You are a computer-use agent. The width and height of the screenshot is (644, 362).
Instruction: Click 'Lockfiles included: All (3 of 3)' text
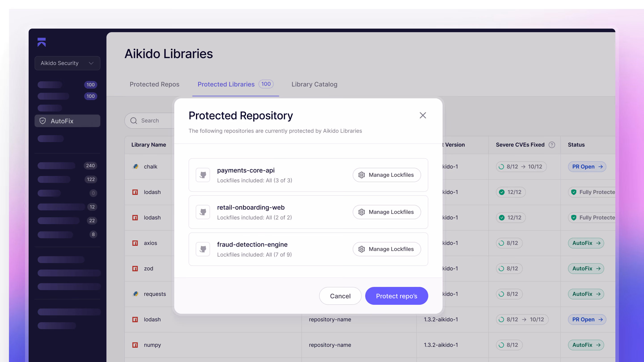[254, 180]
